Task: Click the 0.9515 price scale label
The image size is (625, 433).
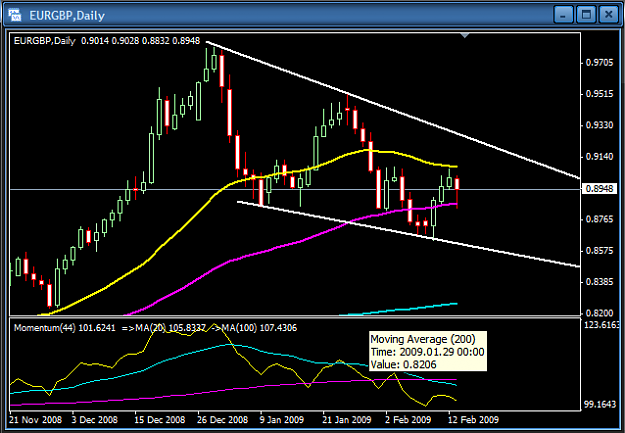Action: (599, 94)
